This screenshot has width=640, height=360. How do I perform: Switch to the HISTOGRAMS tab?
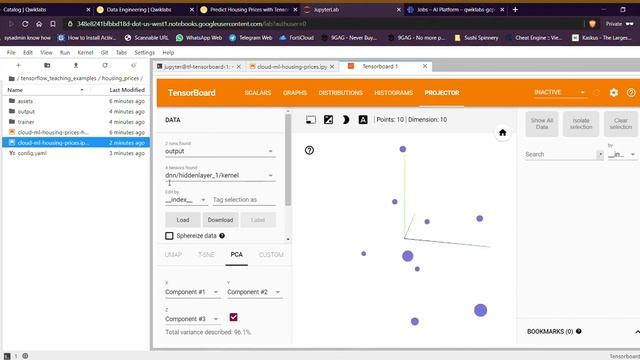393,93
